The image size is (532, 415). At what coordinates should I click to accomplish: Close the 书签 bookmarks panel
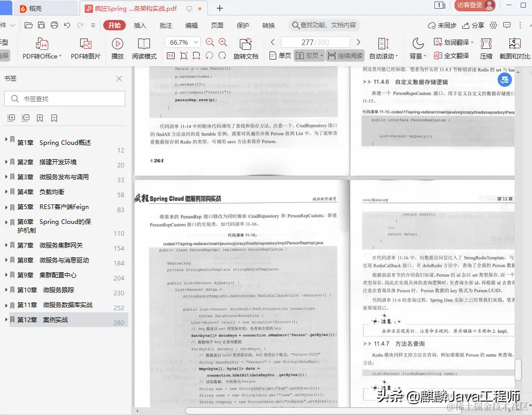click(119, 79)
